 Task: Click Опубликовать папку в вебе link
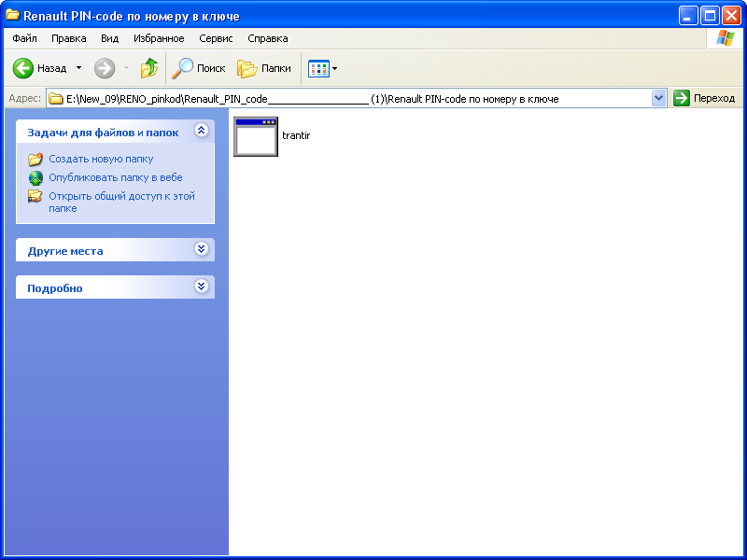coord(116,177)
